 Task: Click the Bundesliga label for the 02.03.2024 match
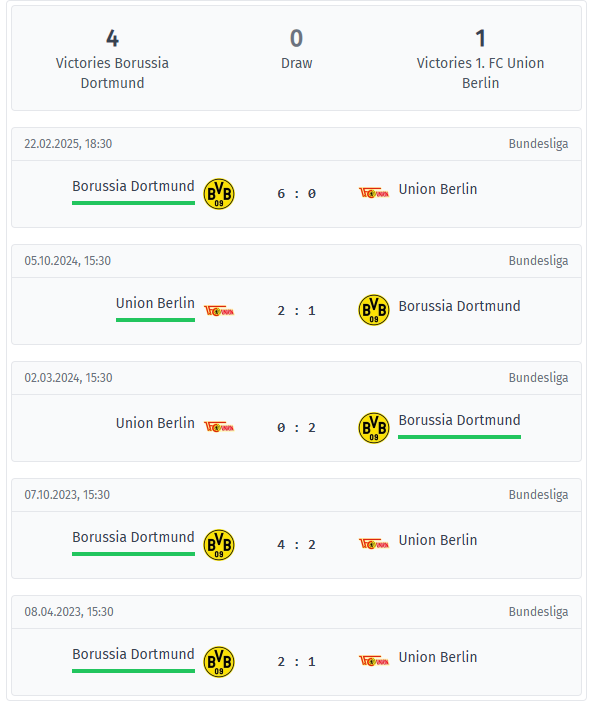tap(538, 378)
